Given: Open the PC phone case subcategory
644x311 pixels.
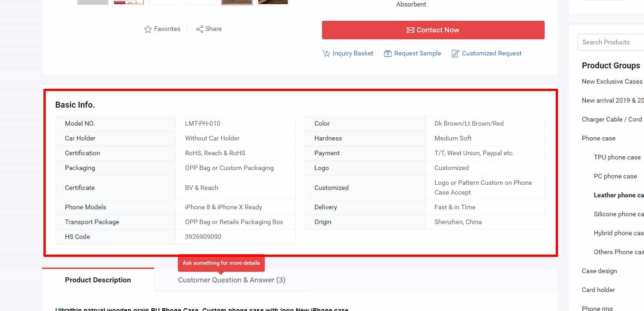Looking at the screenshot, I should (615, 176).
